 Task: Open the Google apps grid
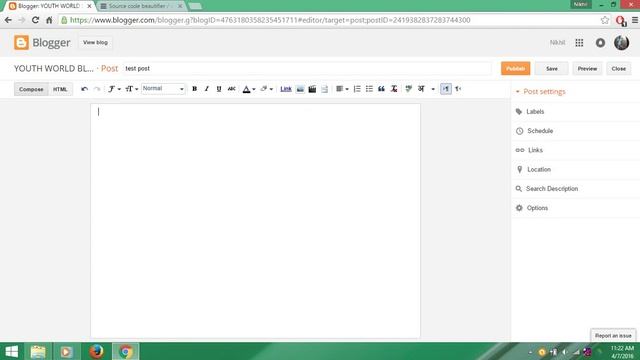click(579, 42)
